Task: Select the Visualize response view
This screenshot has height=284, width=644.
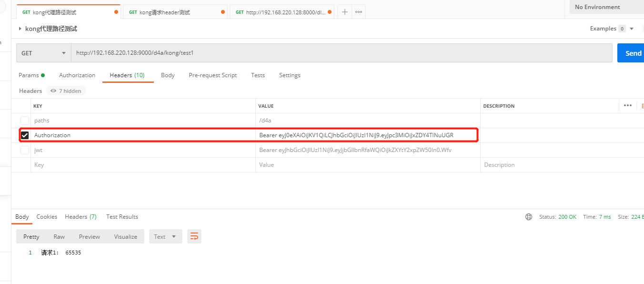Action: (x=126, y=236)
